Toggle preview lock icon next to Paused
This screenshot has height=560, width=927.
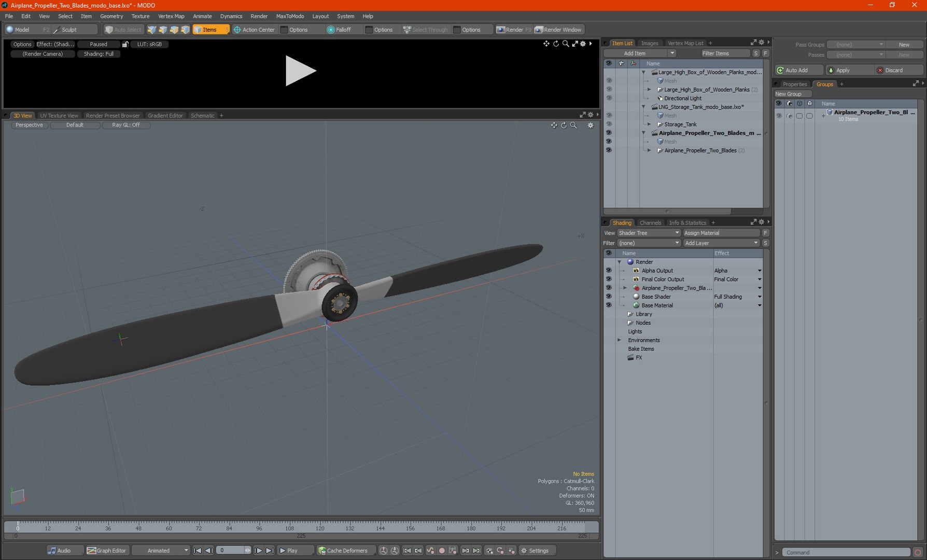tap(125, 44)
